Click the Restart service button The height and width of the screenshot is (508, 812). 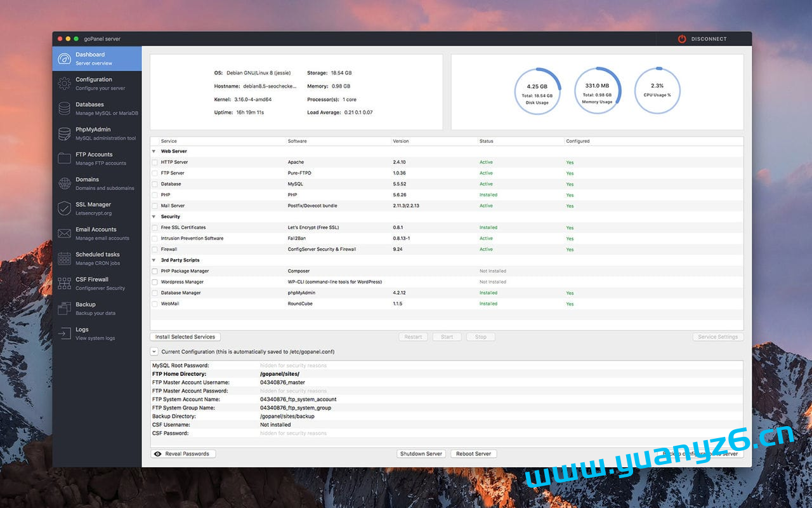(413, 337)
